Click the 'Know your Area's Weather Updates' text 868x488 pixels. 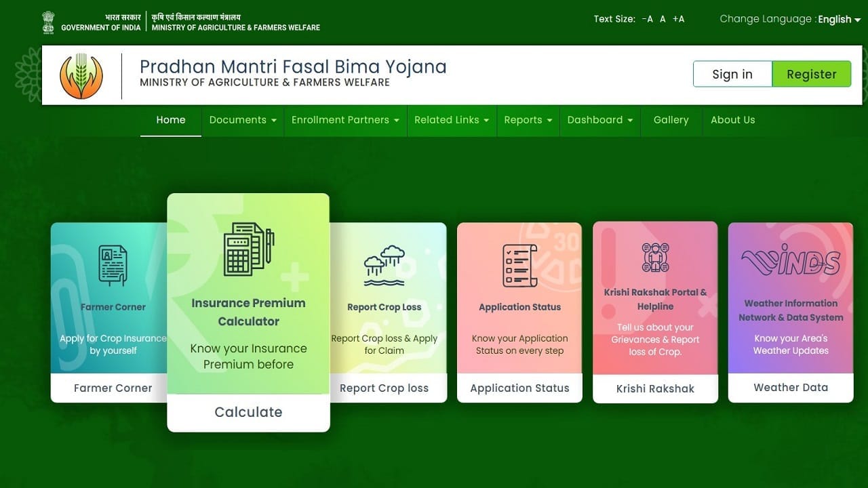click(791, 344)
